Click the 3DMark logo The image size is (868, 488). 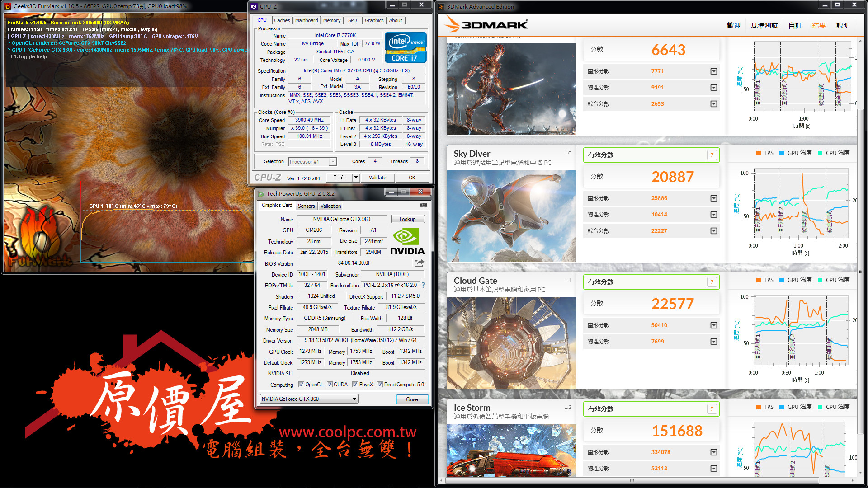pyautogui.click(x=486, y=24)
